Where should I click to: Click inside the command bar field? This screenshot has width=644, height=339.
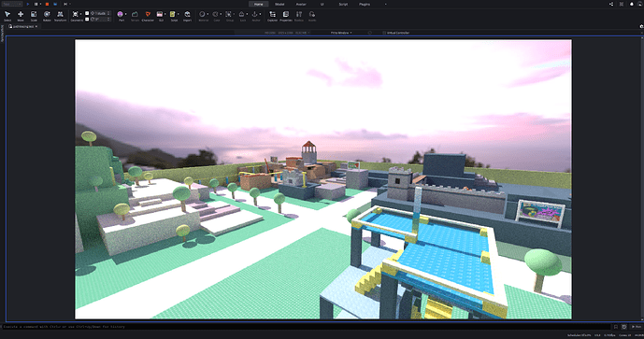(306, 327)
